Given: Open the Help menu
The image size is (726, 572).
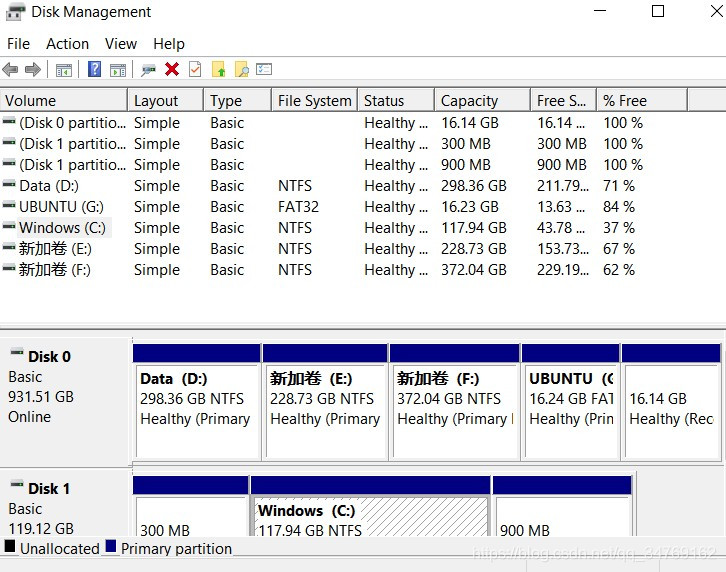Looking at the screenshot, I should [169, 44].
